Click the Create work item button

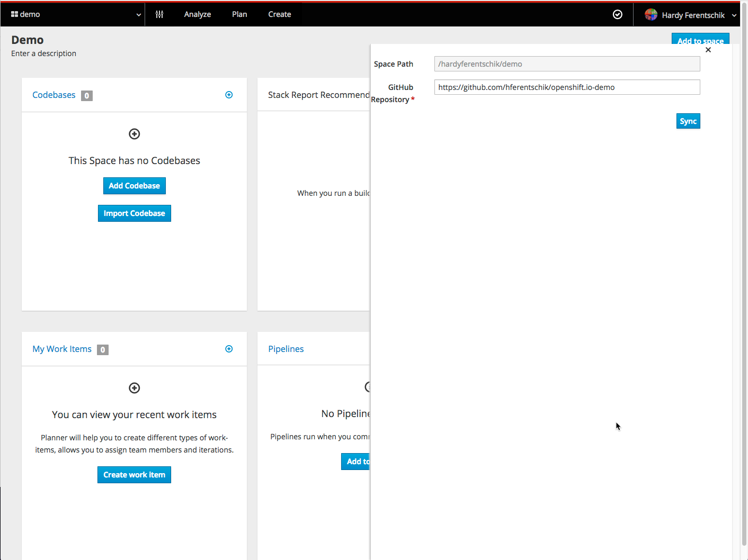(x=134, y=474)
